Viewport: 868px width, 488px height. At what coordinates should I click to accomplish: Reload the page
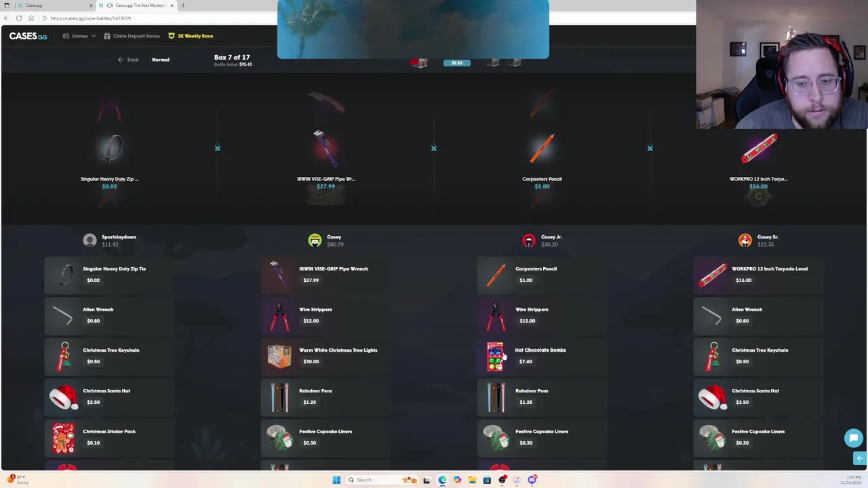tap(19, 18)
